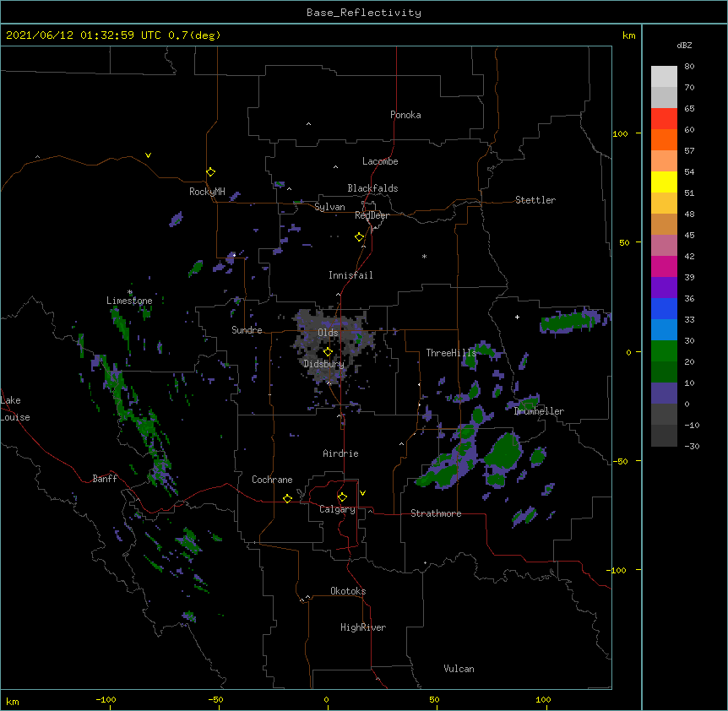Click the dark green 10–20 dBZ legend swatch
Viewport: 728px width, 711px height.
664,372
